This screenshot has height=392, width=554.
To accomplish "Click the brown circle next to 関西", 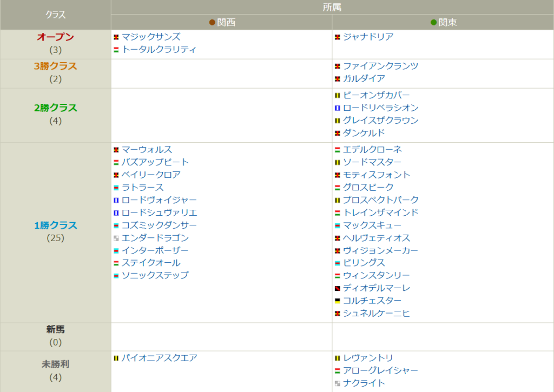I will pos(213,23).
